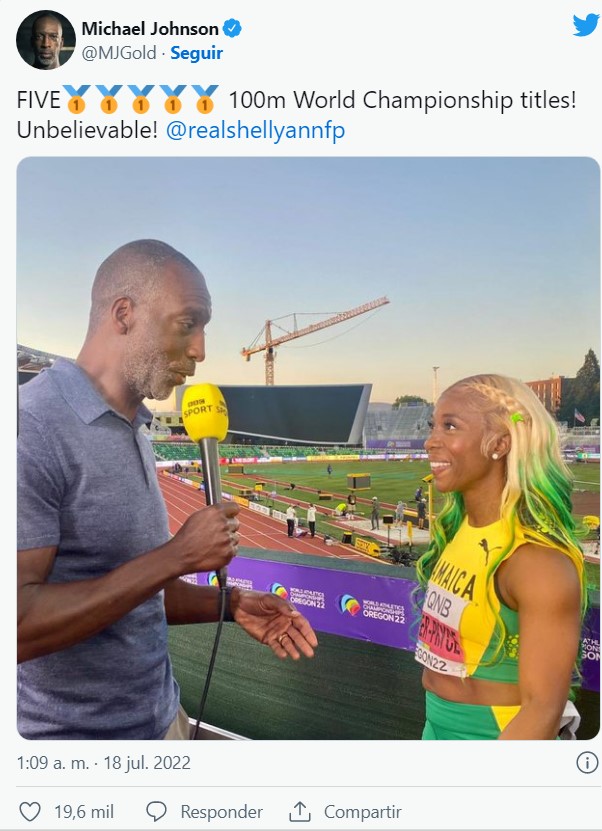Image resolution: width=602 pixels, height=831 pixels.
Task: Click the last gold medal emoji
Action: [205, 99]
